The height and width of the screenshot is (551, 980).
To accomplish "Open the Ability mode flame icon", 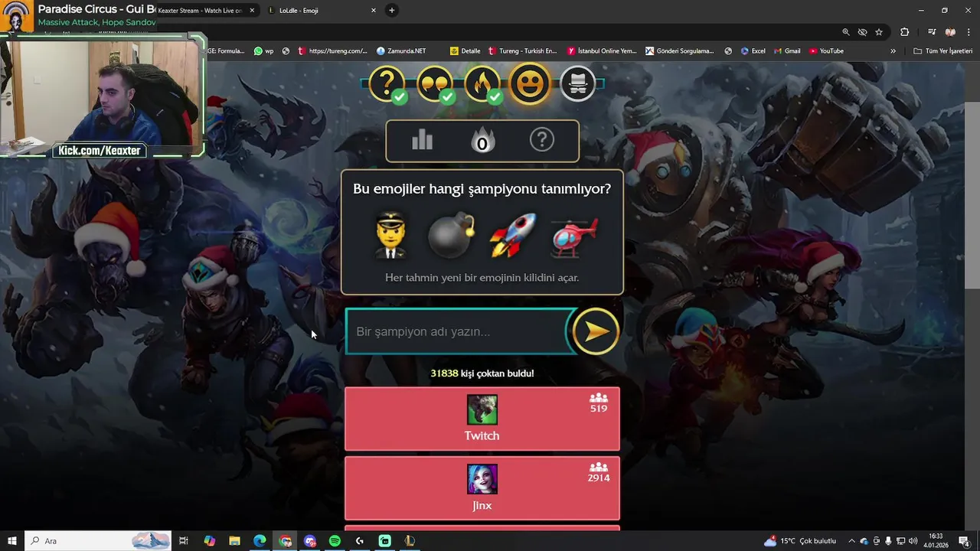I will 482,83.
